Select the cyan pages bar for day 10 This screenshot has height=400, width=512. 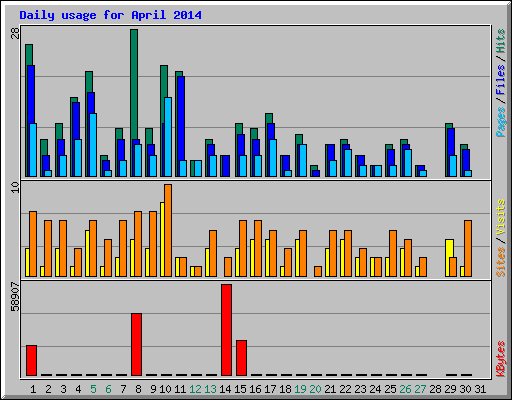coord(168,137)
